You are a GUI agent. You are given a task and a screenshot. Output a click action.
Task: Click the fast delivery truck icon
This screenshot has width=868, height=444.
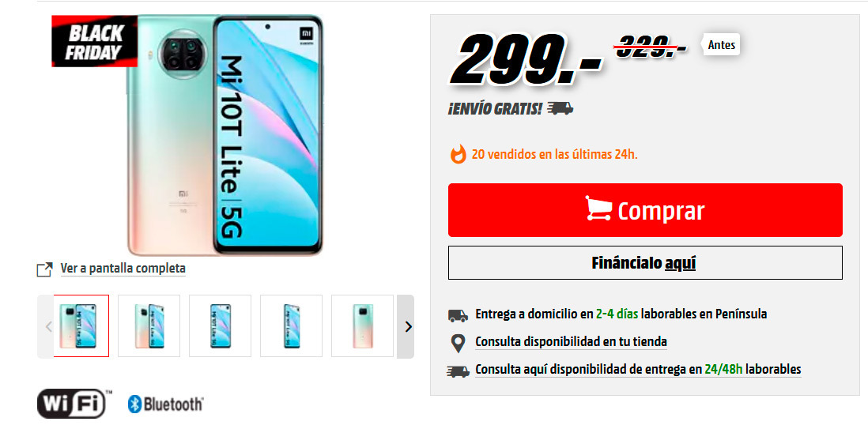coord(458,371)
